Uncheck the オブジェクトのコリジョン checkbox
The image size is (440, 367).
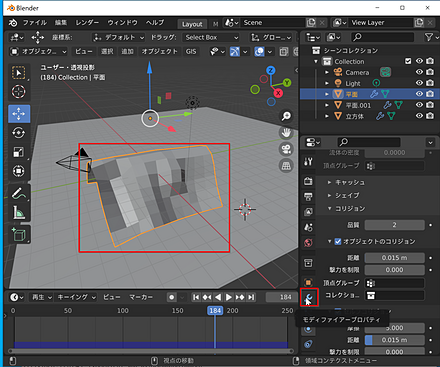click(338, 241)
